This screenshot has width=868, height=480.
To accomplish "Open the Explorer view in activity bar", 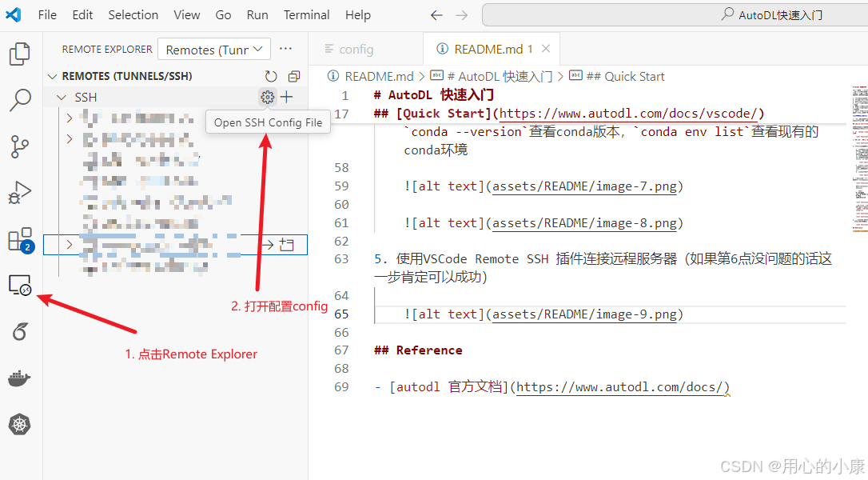I will (x=20, y=54).
